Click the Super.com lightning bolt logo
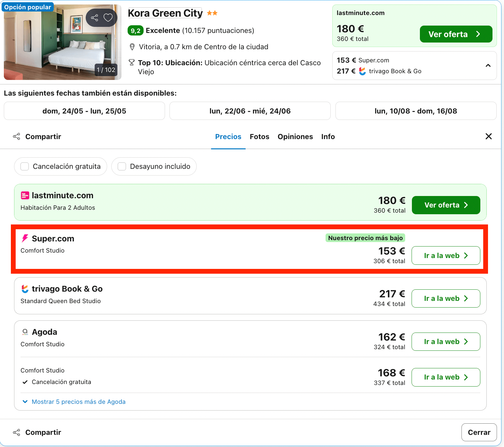Screen dimensions: 504x447 click(x=25, y=238)
